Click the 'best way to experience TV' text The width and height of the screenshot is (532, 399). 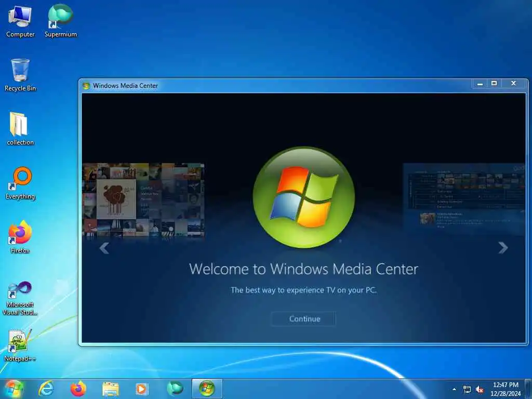tap(303, 290)
